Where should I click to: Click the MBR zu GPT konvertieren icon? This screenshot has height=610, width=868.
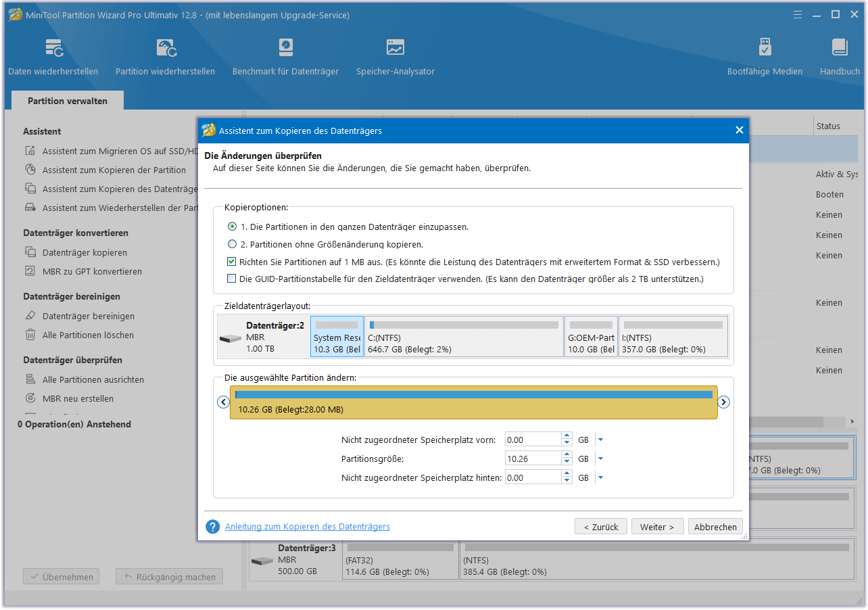click(x=30, y=271)
